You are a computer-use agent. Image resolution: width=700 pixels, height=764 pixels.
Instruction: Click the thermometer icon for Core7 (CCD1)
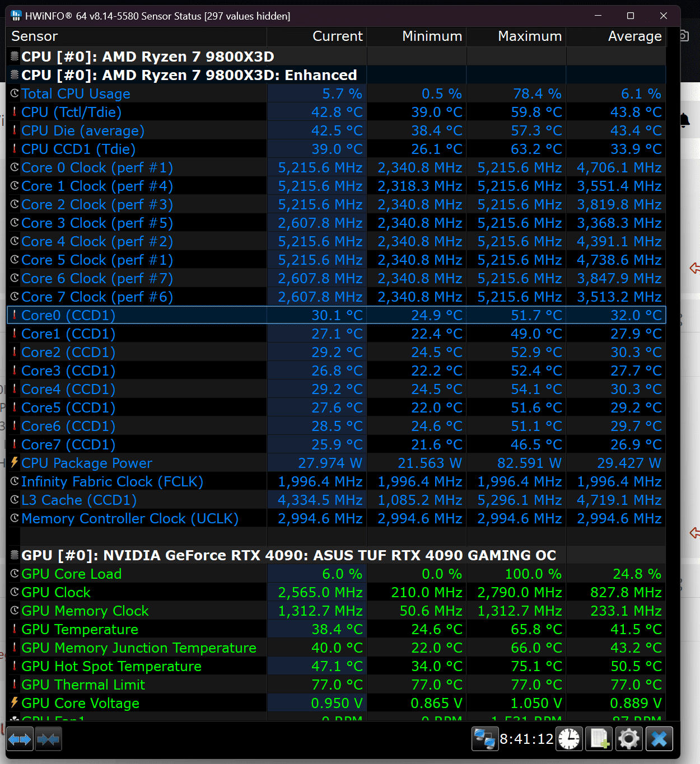tap(15, 444)
